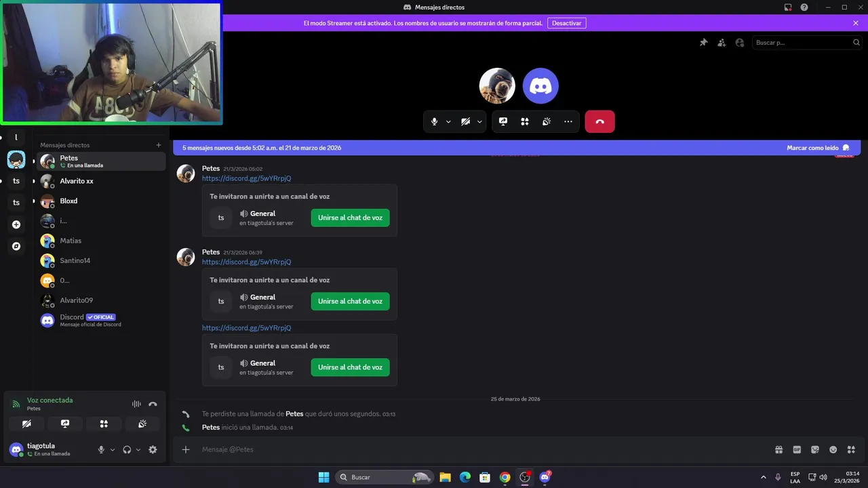Add friends to the DM
Image resolution: width=868 pixels, height=488 pixels.
point(722,42)
